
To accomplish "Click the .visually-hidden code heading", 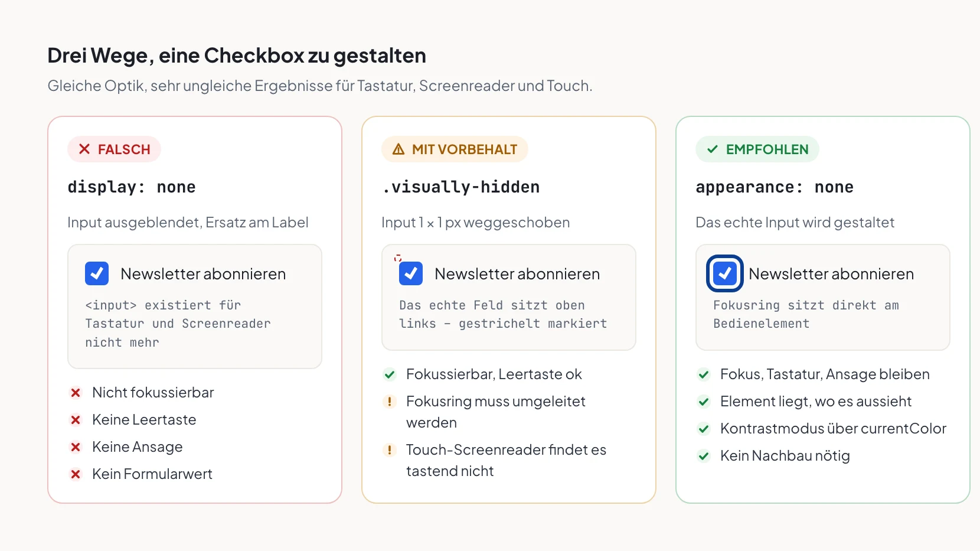I will pos(460,187).
